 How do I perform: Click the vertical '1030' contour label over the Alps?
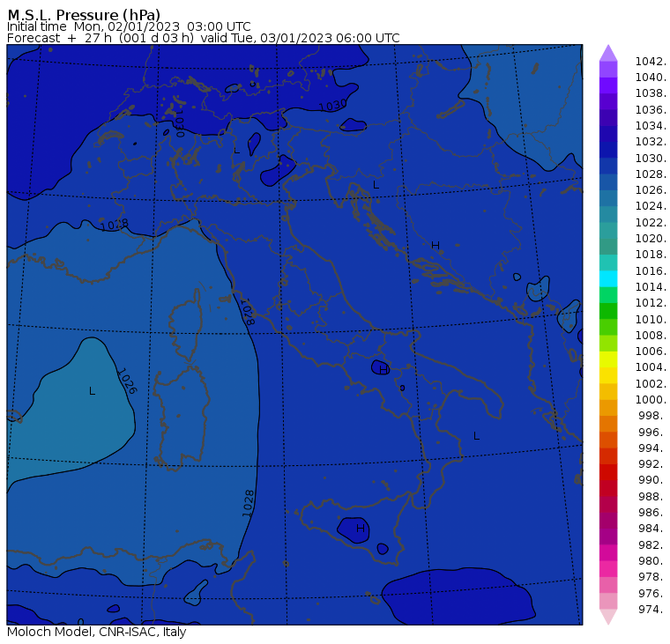(x=179, y=123)
